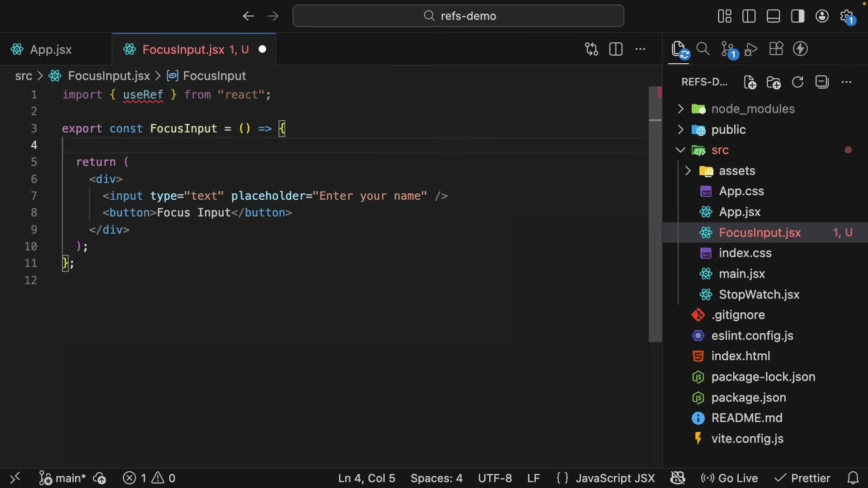Open the Extensions view

pyautogui.click(x=776, y=49)
